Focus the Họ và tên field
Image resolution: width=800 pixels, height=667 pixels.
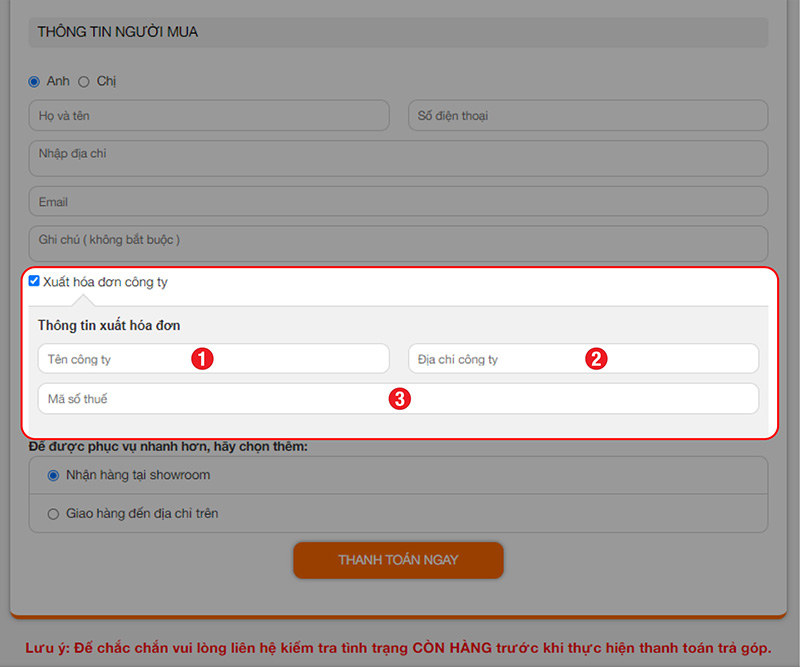(208, 116)
